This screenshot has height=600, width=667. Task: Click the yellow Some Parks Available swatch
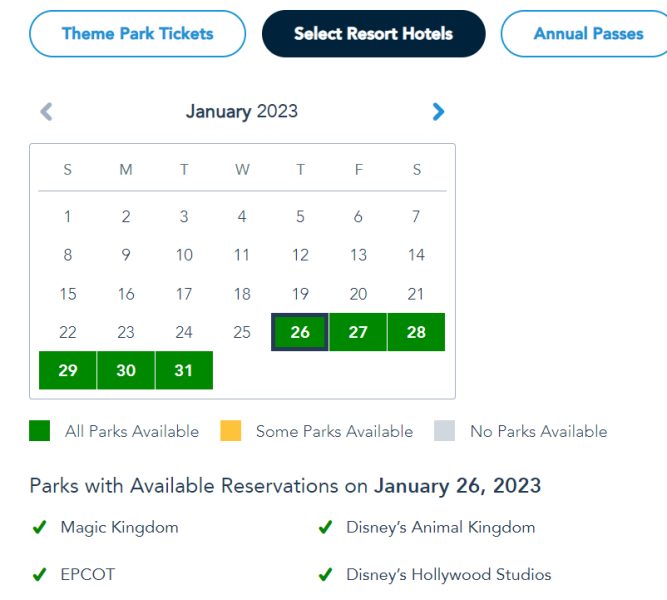click(231, 431)
